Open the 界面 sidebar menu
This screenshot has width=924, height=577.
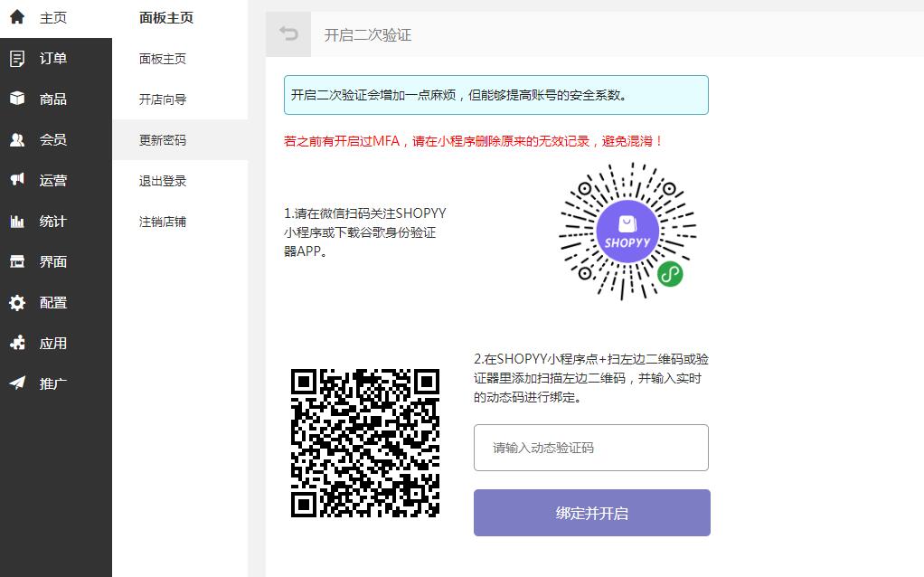point(56,261)
